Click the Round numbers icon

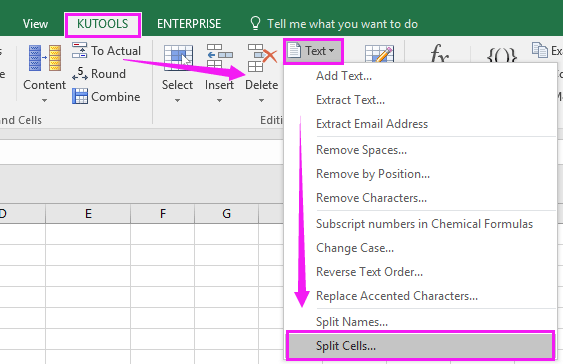[79, 74]
